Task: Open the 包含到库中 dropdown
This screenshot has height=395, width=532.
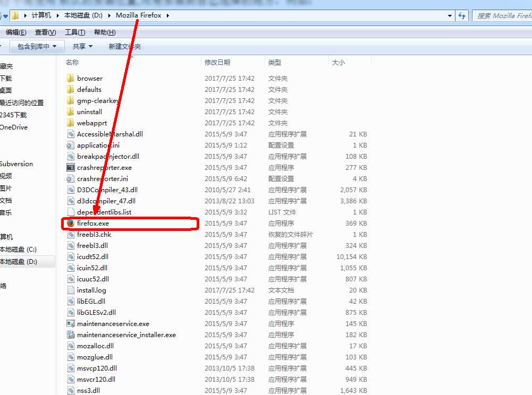Action: pyautogui.click(x=37, y=46)
